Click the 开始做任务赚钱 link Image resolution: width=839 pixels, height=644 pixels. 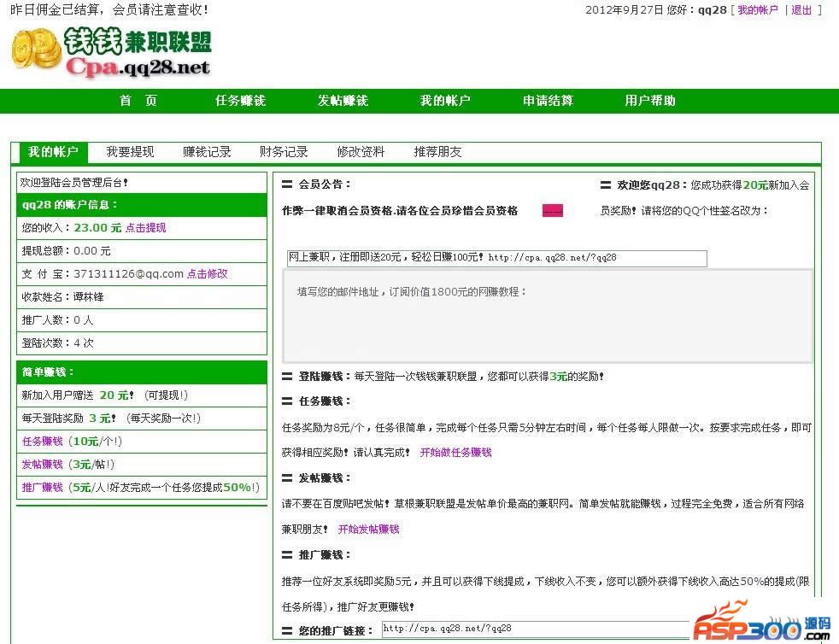(455, 453)
